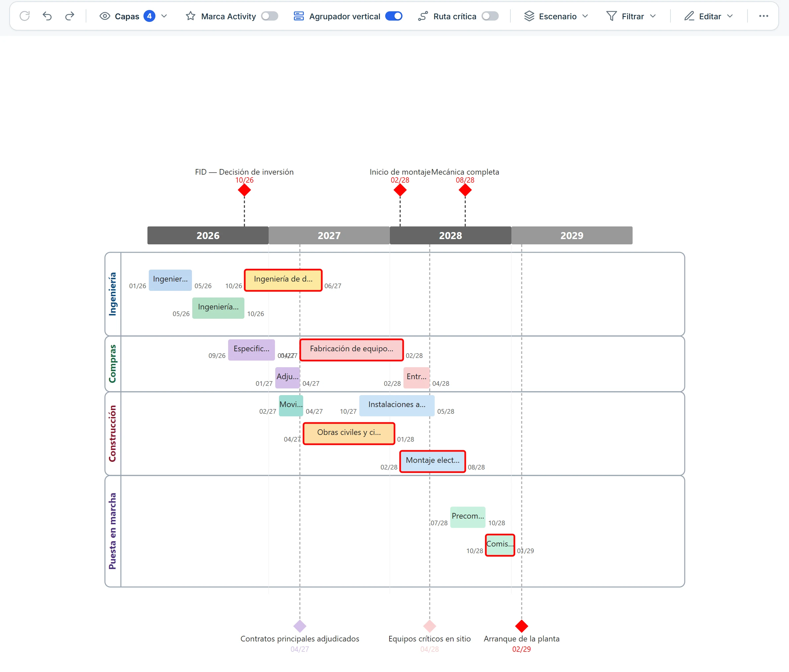Screen dimensions: 789x672
Task: Click the Escenario menu label
Action: 558,16
